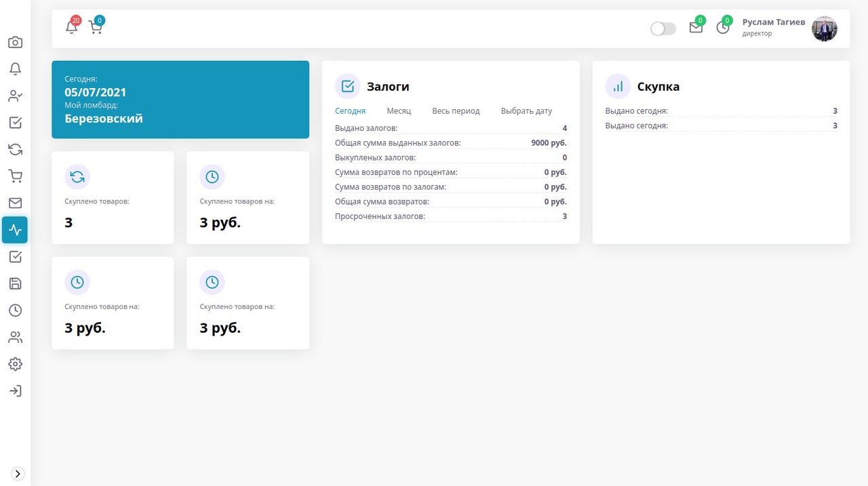The width and height of the screenshot is (868, 486).
Task: Open header cart with 0 badge
Action: click(x=96, y=26)
